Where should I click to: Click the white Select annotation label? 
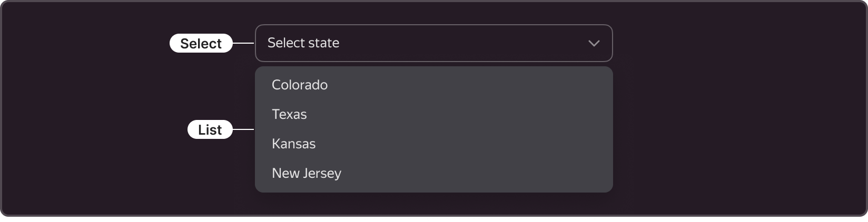201,43
